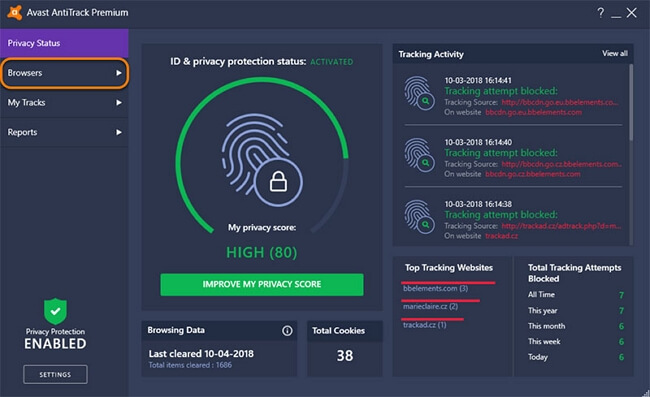Click the fingerprint lock icon in the privacy gauge
The height and width of the screenshot is (397, 650).
(x=262, y=160)
